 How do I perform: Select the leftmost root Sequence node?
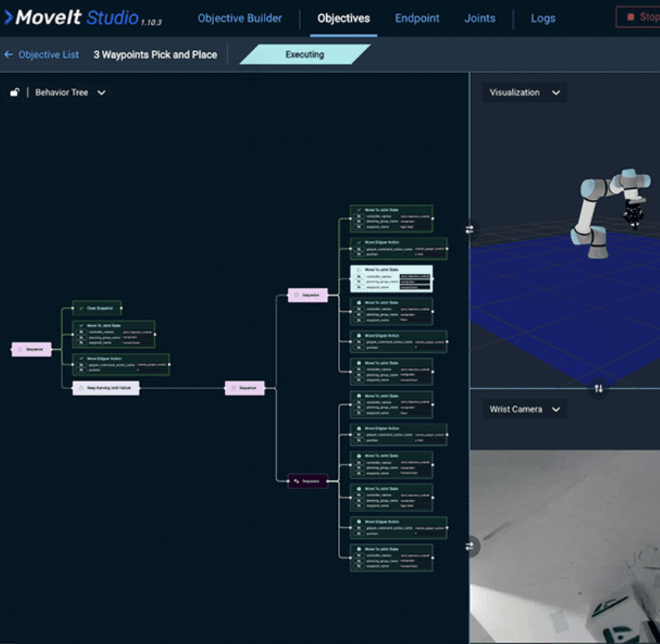pos(32,349)
